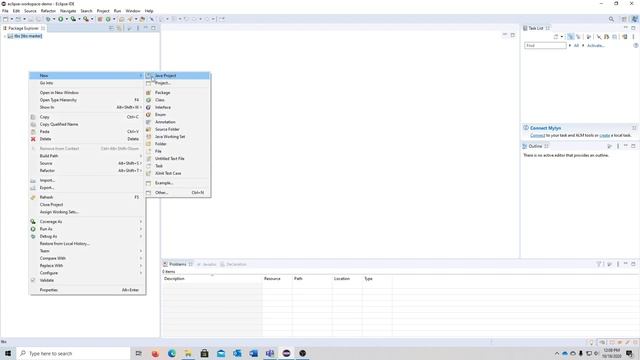Click Refresh in the context menu

[87, 197]
